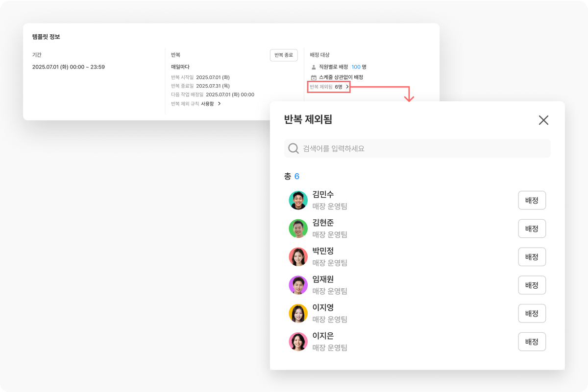Click the 반복 종료 button
The image size is (588, 392).
(284, 55)
